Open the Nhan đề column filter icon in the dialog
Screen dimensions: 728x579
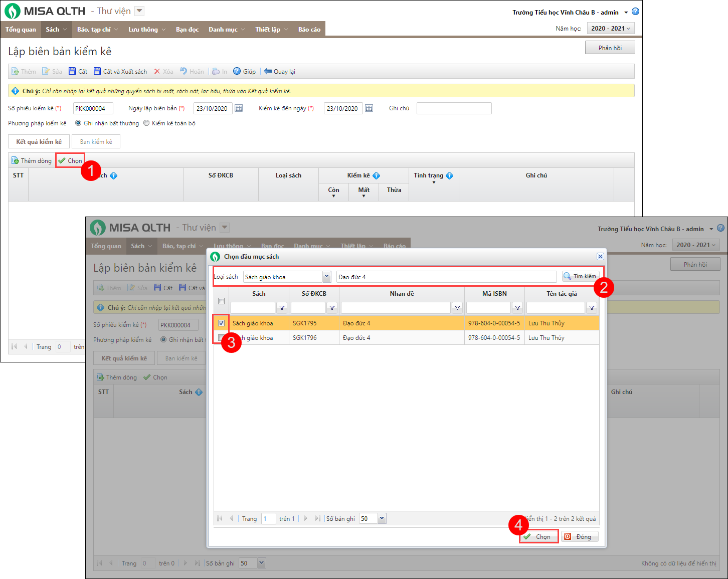coord(457,308)
